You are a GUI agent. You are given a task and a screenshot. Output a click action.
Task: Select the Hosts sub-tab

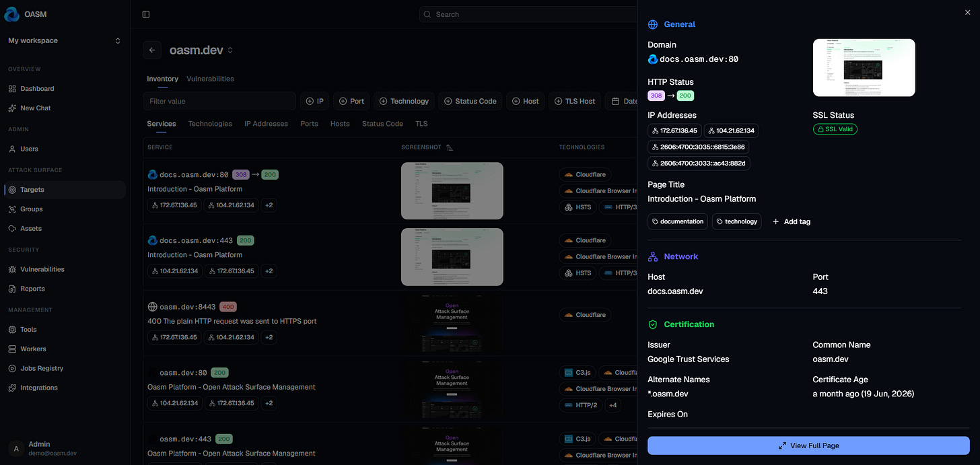click(x=340, y=124)
